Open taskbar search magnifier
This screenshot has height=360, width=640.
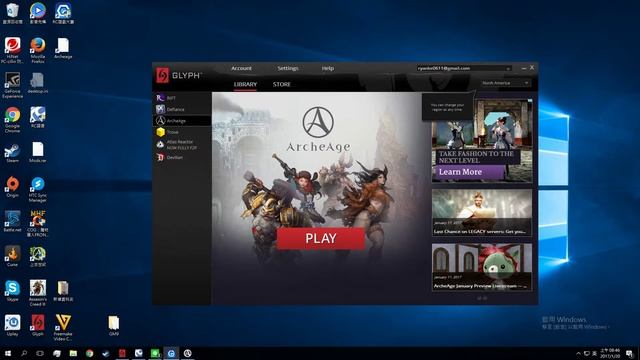pos(24,353)
